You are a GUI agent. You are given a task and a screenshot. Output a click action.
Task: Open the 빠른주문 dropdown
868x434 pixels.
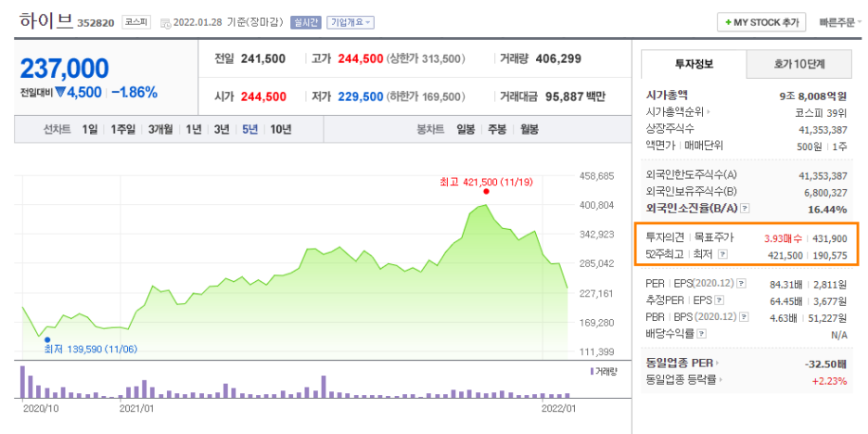pos(840,22)
